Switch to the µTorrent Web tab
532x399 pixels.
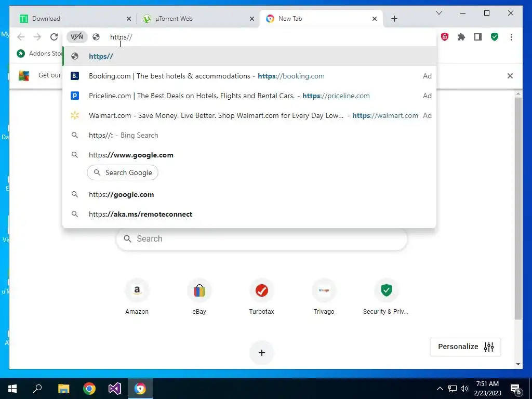[197, 19]
